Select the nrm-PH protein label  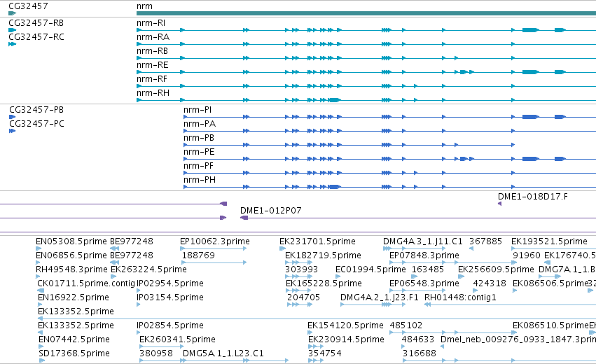(199, 180)
